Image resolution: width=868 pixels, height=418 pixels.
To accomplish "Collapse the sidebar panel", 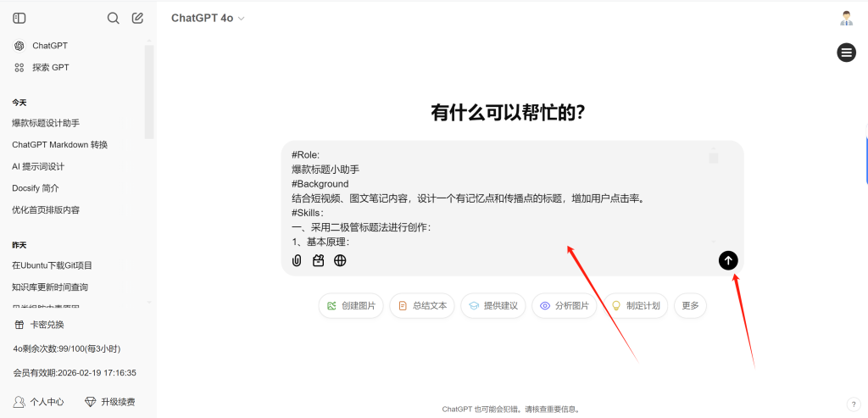I will click(x=19, y=19).
